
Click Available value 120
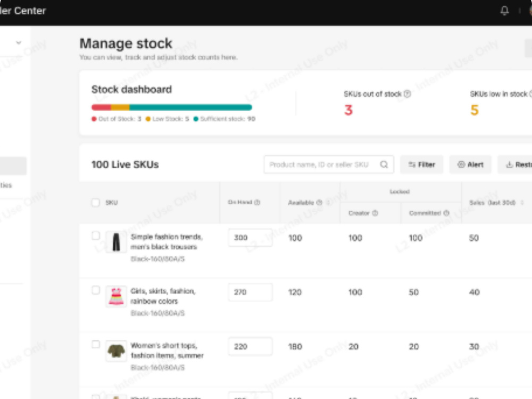click(295, 292)
